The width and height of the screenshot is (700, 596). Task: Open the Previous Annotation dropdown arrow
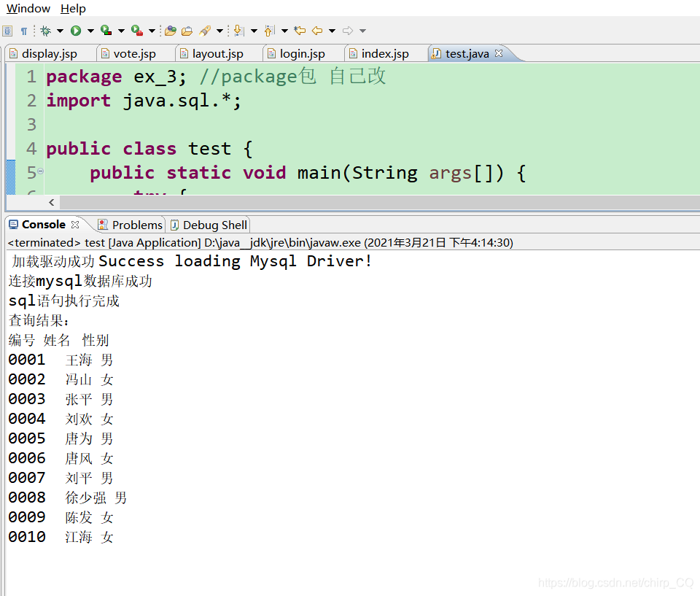(284, 31)
